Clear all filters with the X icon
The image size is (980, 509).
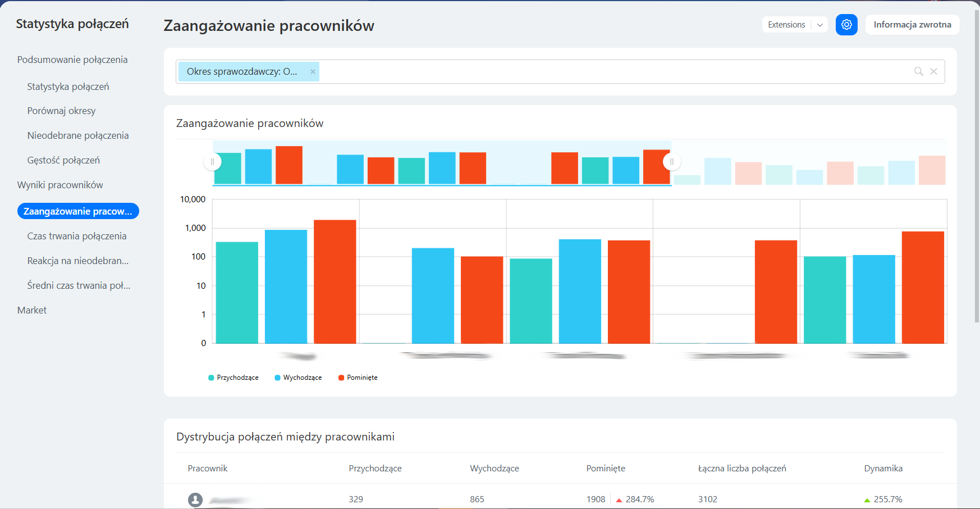[x=933, y=71]
